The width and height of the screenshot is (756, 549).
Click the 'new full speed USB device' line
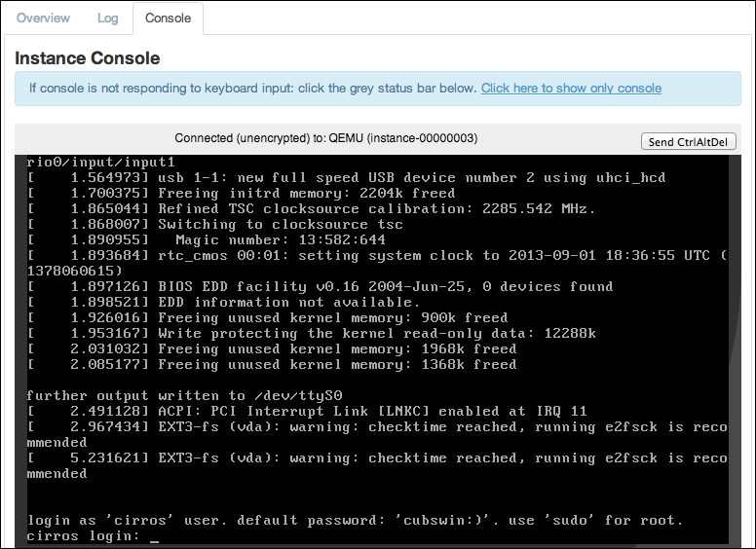(360, 177)
